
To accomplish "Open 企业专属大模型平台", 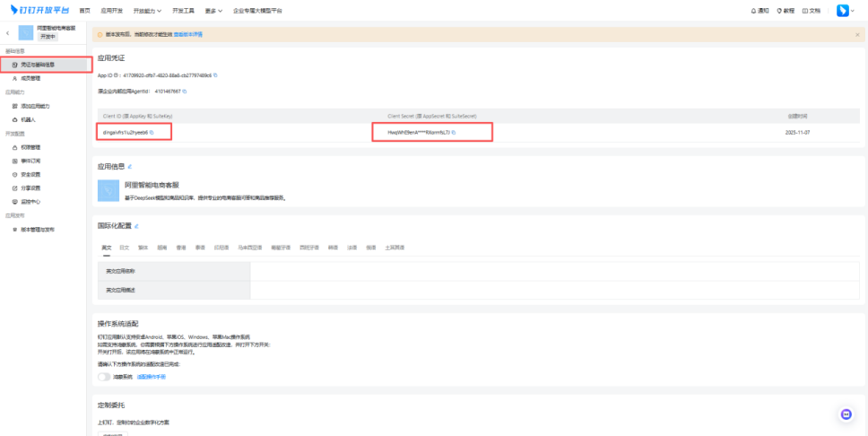I will coord(257,11).
